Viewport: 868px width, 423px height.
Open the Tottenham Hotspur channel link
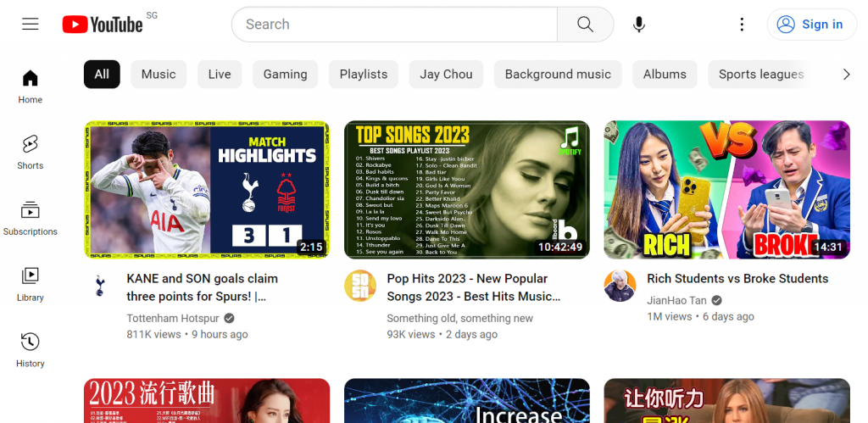click(173, 318)
